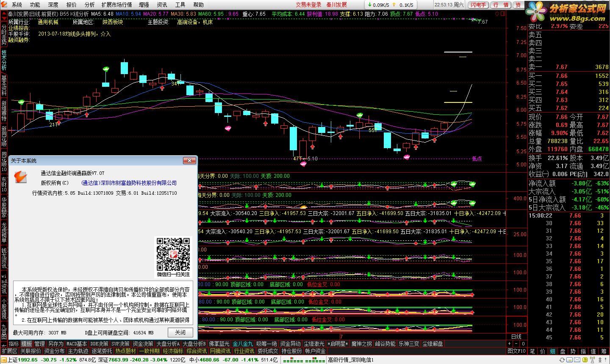Screen dimensions: 610x364
Task: Open the 报价 menu
Action: click(x=72, y=5)
